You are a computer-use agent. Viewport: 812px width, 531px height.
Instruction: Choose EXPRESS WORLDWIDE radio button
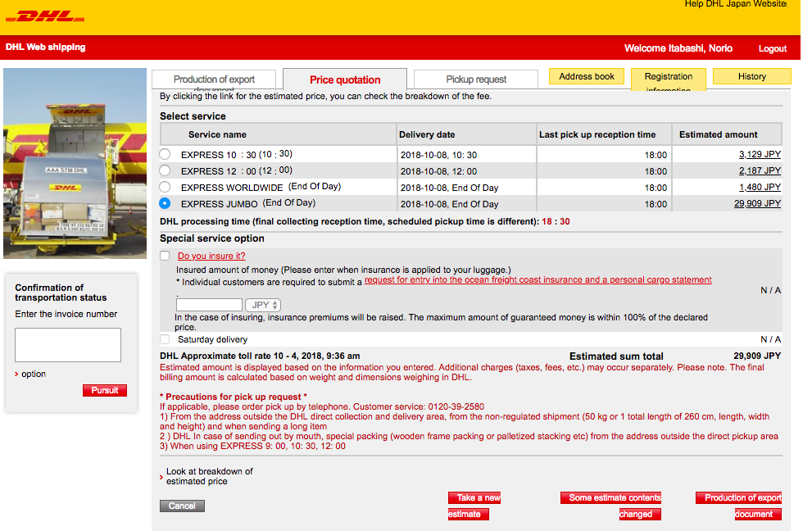(x=166, y=187)
